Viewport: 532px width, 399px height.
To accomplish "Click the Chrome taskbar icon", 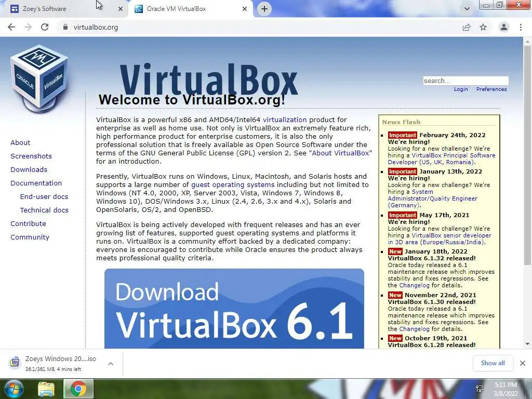I will (78, 389).
